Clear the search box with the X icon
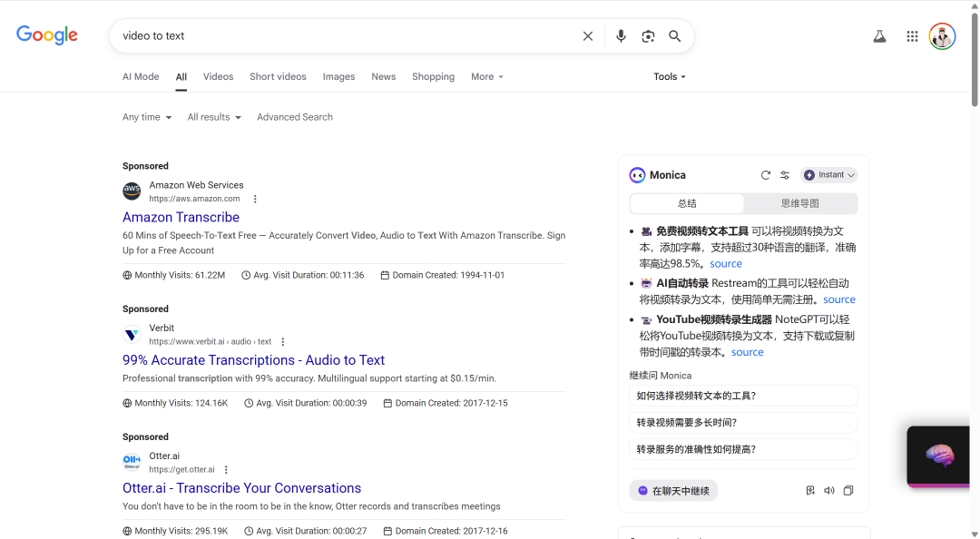 click(587, 36)
